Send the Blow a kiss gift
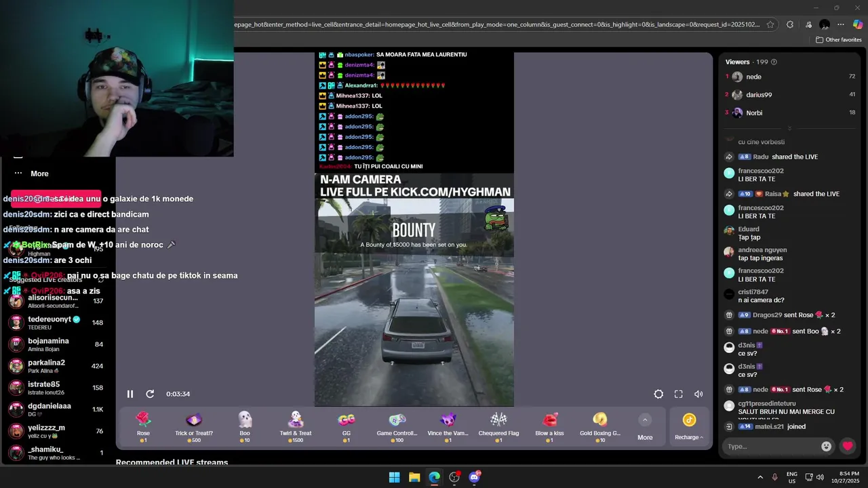Screen dimensions: 868x488 pyautogui.click(x=549, y=427)
